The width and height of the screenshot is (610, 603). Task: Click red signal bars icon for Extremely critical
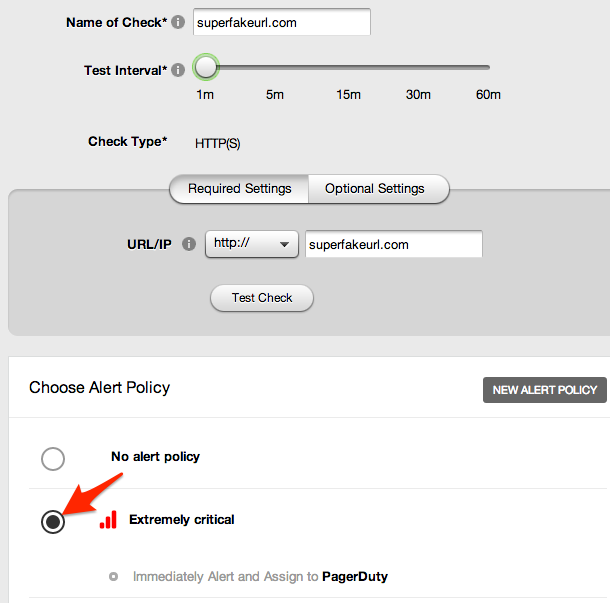[x=108, y=520]
